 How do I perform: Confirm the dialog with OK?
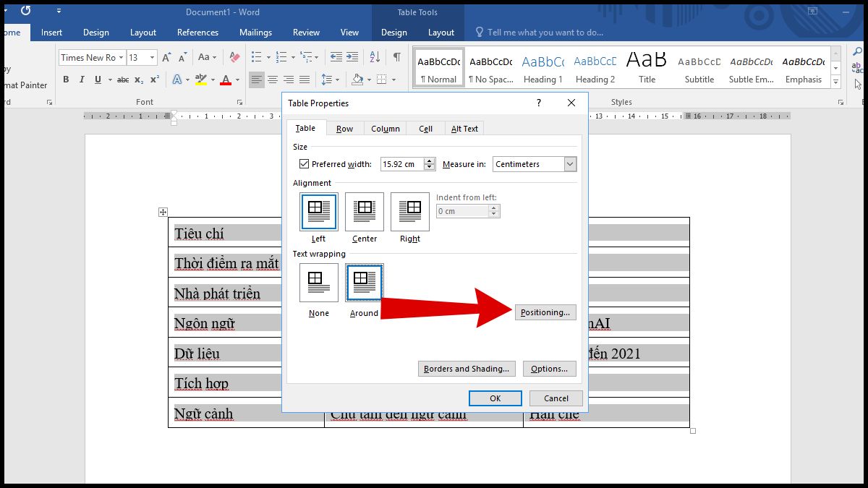[495, 398]
